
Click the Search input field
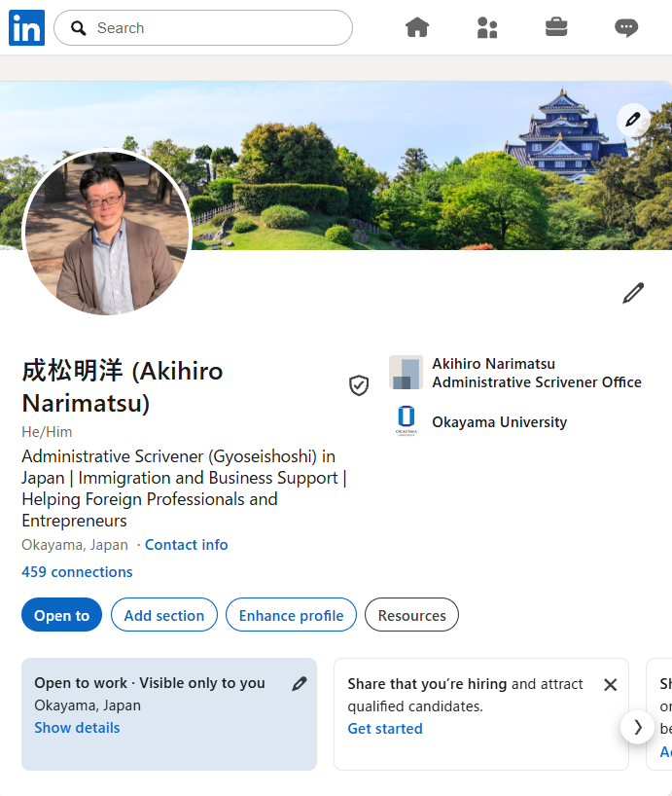coord(203,28)
